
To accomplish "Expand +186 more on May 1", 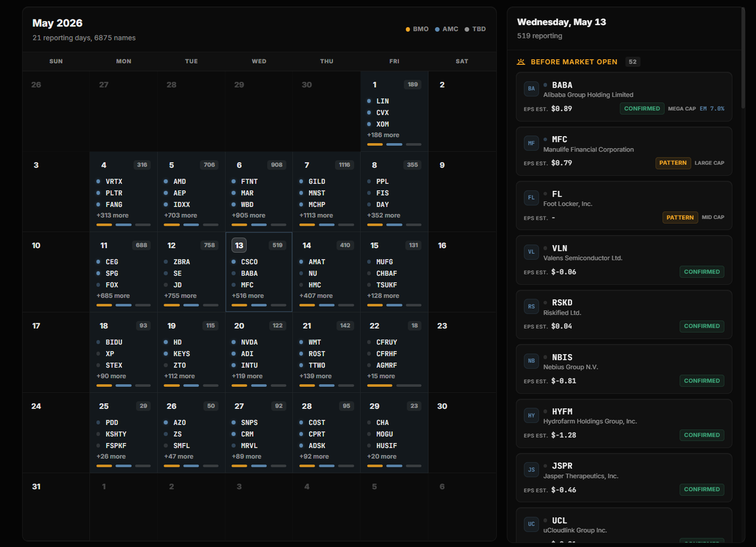I will [383, 135].
